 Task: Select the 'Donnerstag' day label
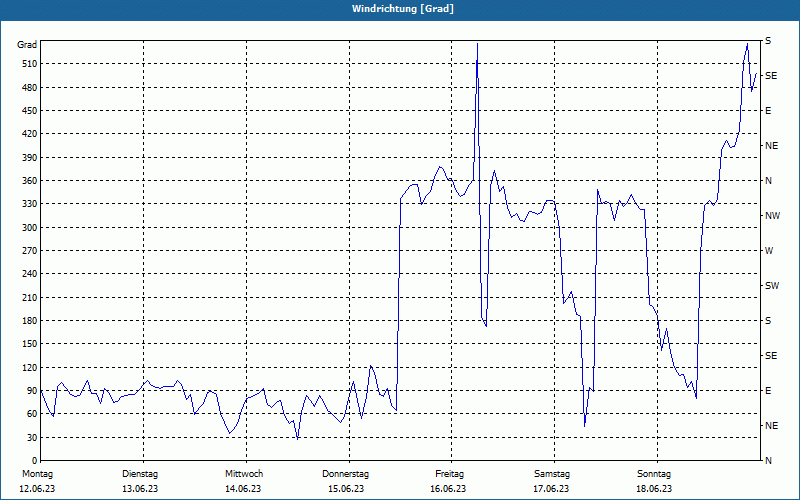(x=345, y=474)
